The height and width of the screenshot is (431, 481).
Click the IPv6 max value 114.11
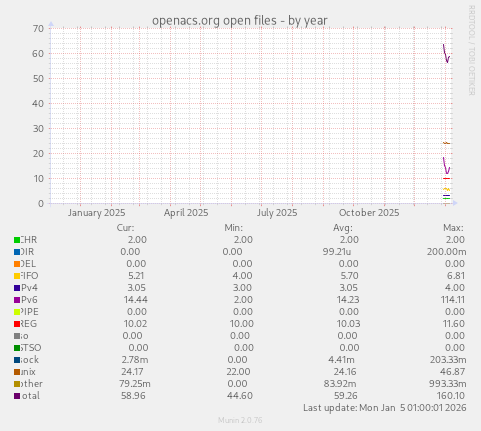(452, 300)
